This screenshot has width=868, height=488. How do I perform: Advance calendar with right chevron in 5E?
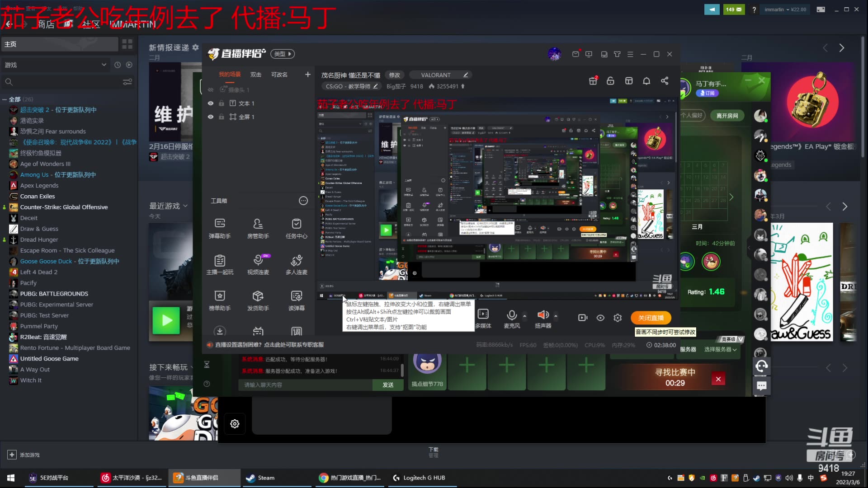pos(731,197)
